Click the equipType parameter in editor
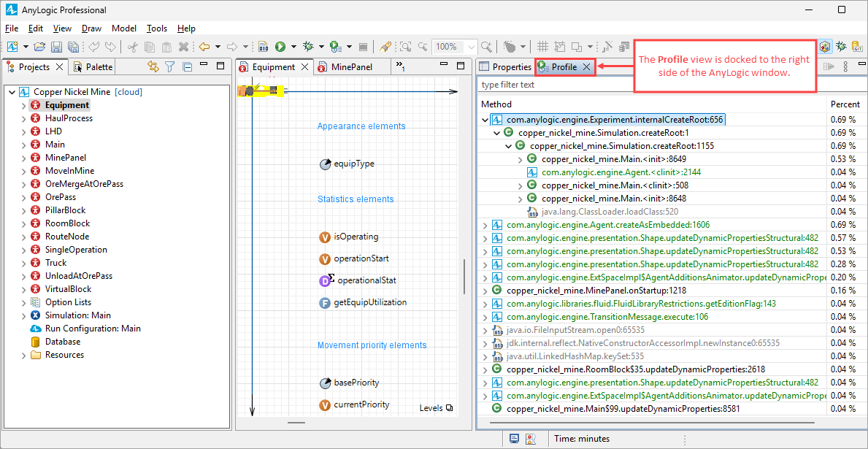This screenshot has width=868, height=449. tap(347, 164)
